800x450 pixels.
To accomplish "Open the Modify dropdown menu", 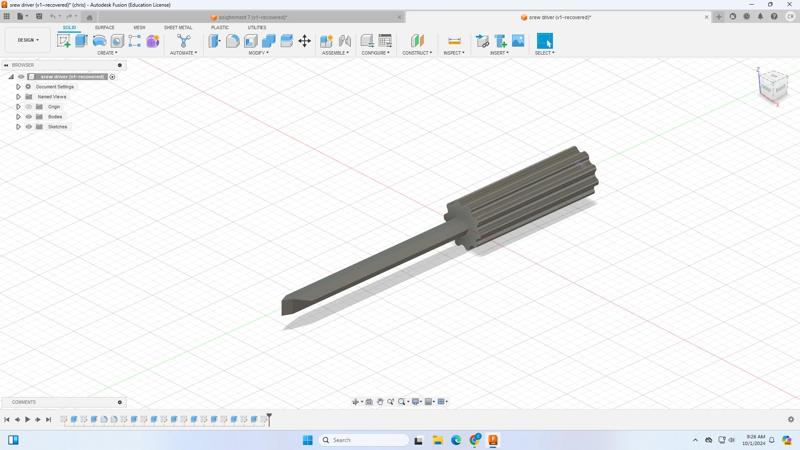I will pyautogui.click(x=258, y=53).
